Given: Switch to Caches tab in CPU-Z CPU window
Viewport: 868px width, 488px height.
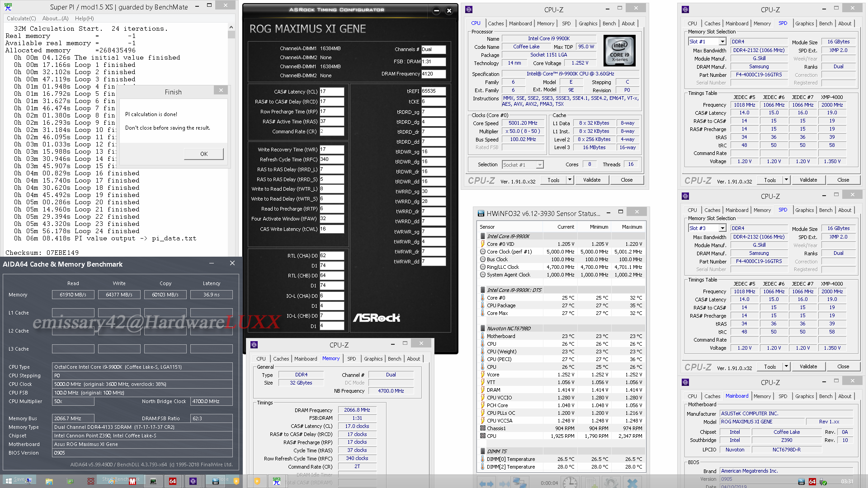Looking at the screenshot, I should pos(495,23).
